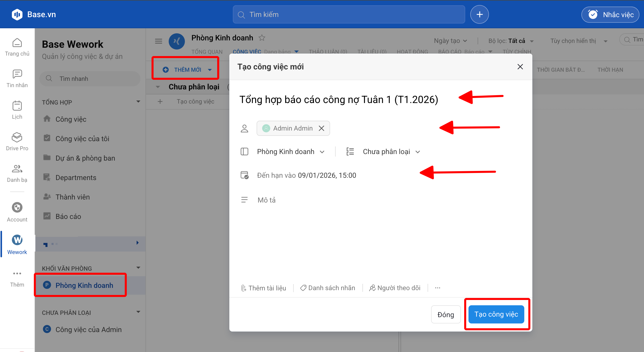
Task: Star the Phòng Kinh doanh project
Action: (262, 38)
